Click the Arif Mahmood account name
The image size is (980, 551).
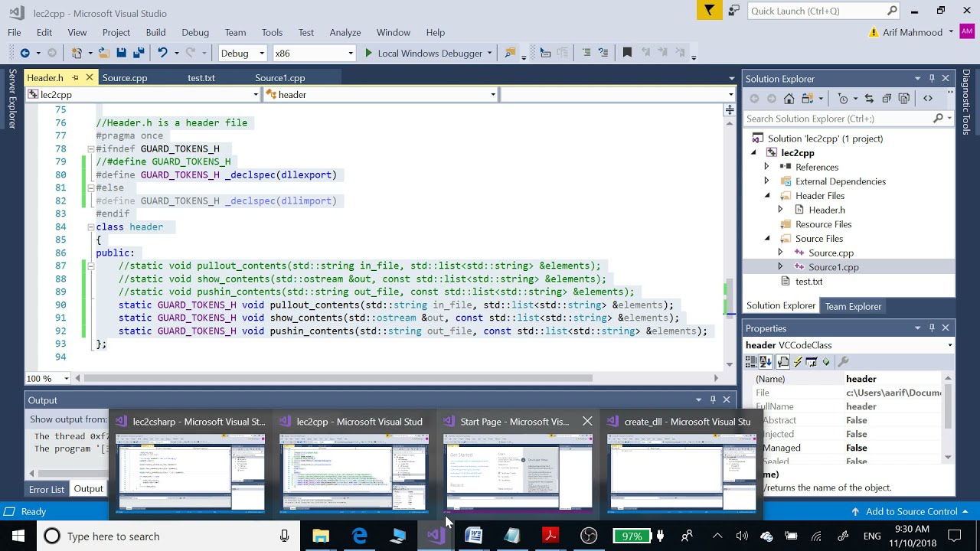pos(913,32)
